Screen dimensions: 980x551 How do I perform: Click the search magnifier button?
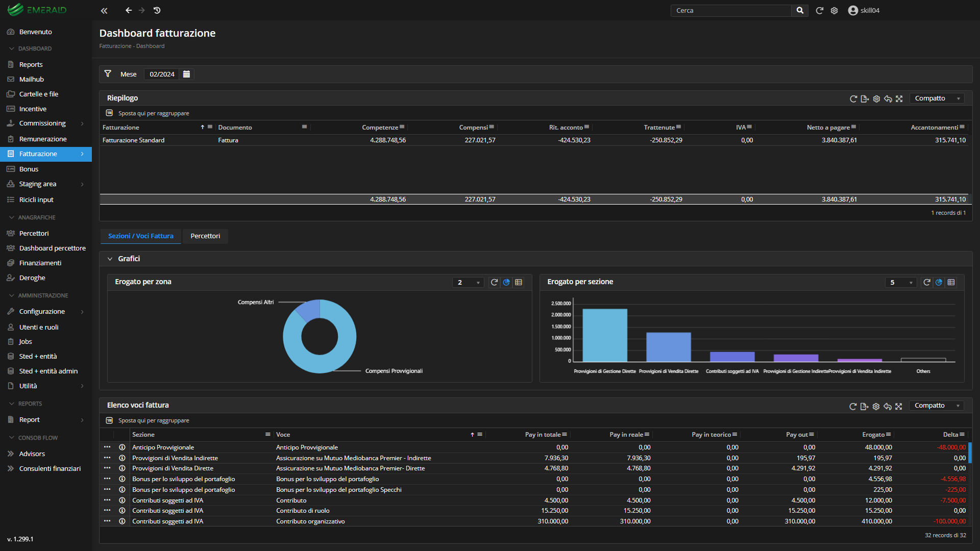[800, 10]
